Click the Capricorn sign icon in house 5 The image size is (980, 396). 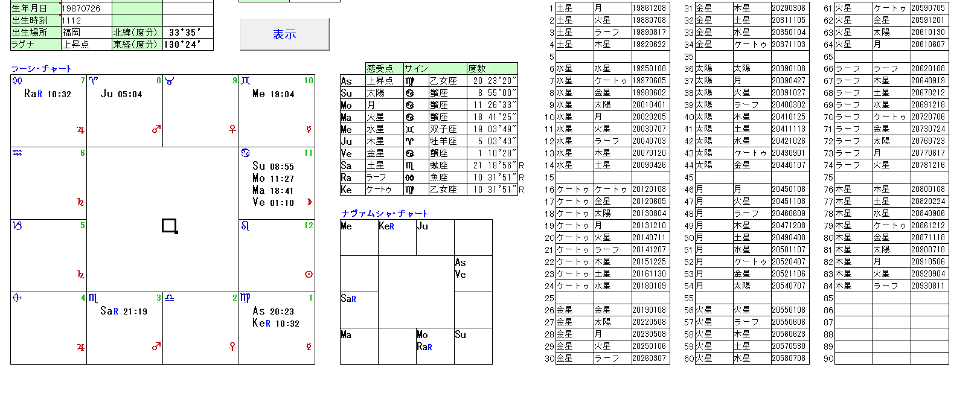(18, 226)
